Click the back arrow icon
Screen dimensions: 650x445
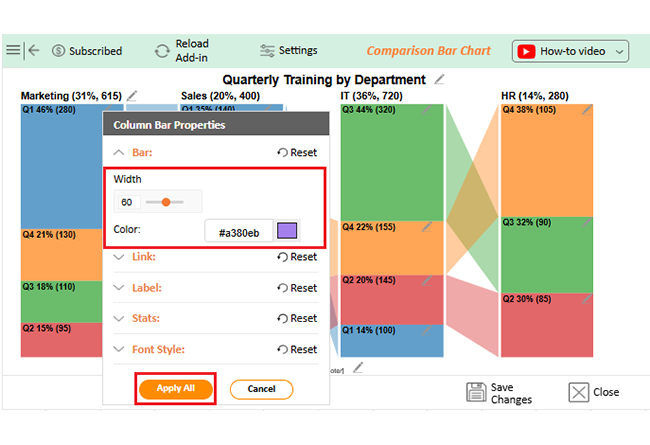click(x=34, y=50)
